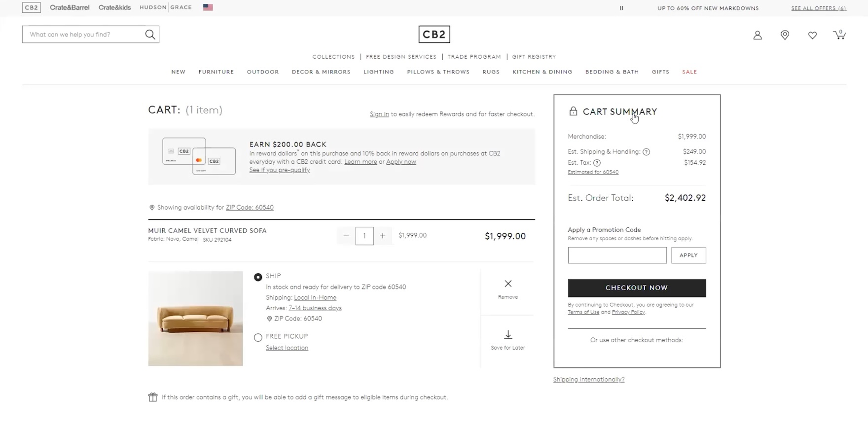
Task: Remove the sofa with the X icon
Action: [x=508, y=284]
